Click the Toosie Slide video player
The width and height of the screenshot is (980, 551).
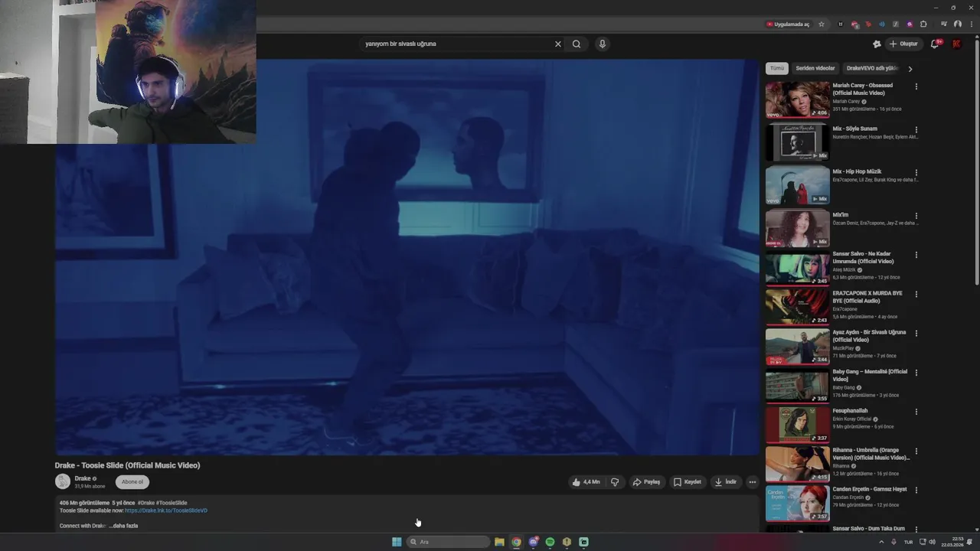click(x=407, y=258)
